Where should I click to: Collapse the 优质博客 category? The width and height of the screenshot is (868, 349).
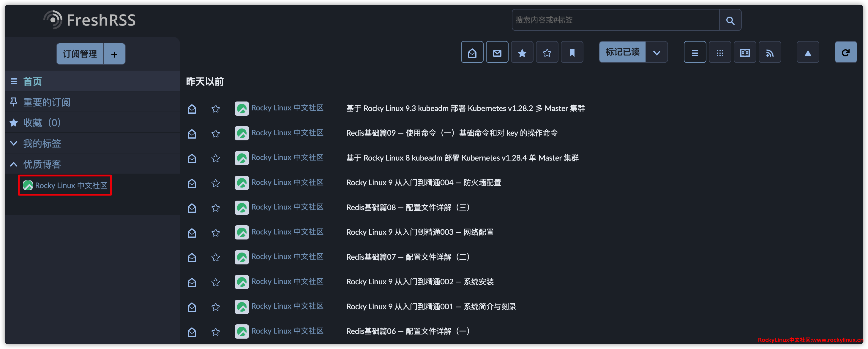pyautogui.click(x=13, y=164)
